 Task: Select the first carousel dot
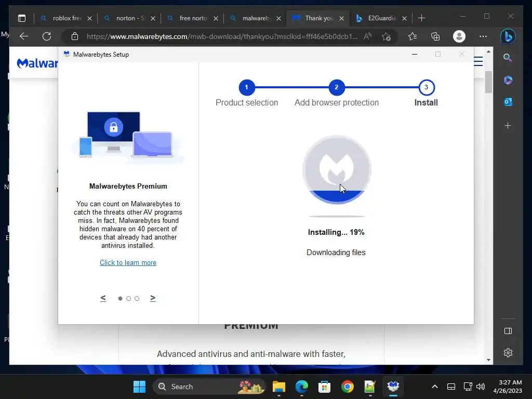[x=120, y=299]
